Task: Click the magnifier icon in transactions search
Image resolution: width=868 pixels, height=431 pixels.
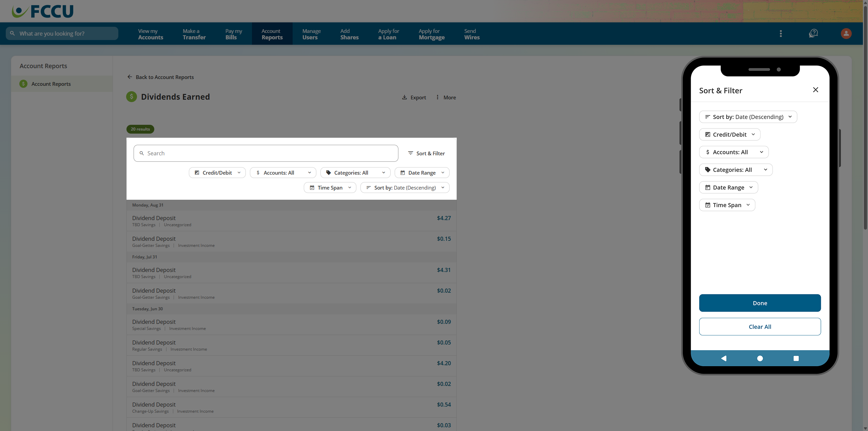Action: [142, 153]
